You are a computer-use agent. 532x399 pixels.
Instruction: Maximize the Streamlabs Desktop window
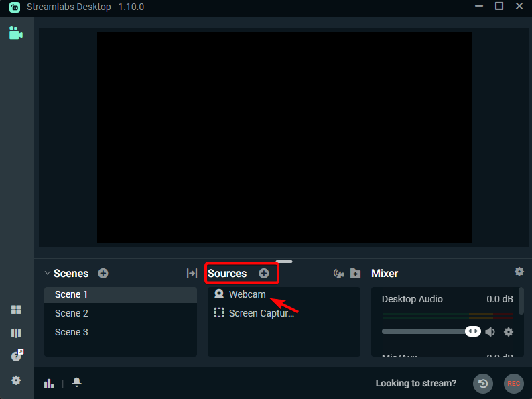tap(499, 6)
